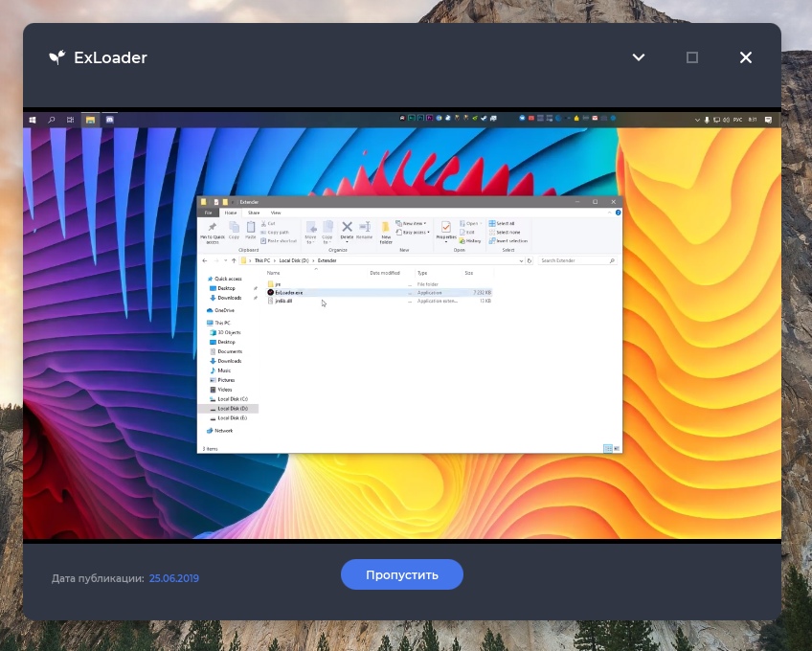Close the ExLoader window
Screen dimensions: 812x651
point(746,57)
